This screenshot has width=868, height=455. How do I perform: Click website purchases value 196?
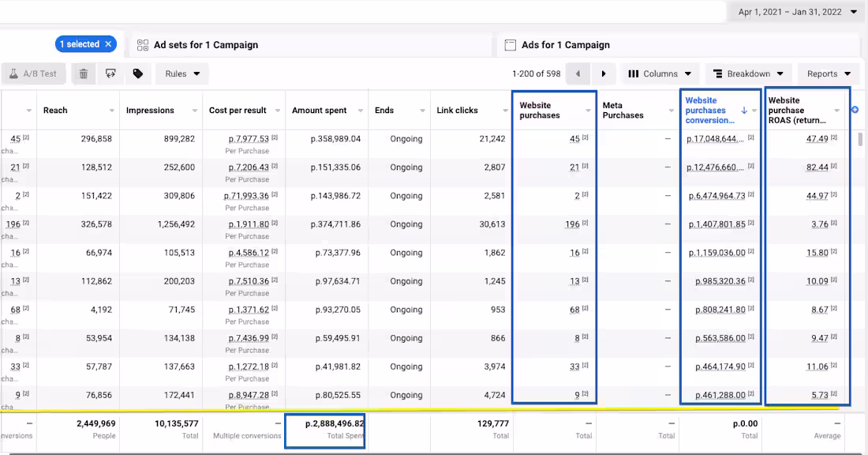(x=572, y=224)
